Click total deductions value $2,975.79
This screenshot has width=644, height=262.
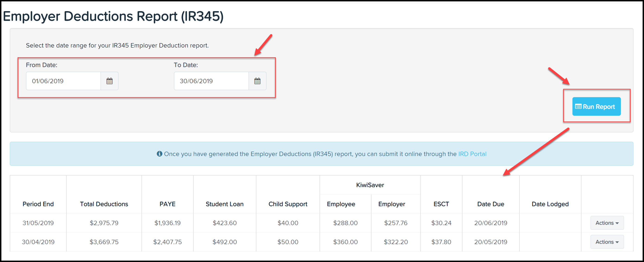(104, 223)
